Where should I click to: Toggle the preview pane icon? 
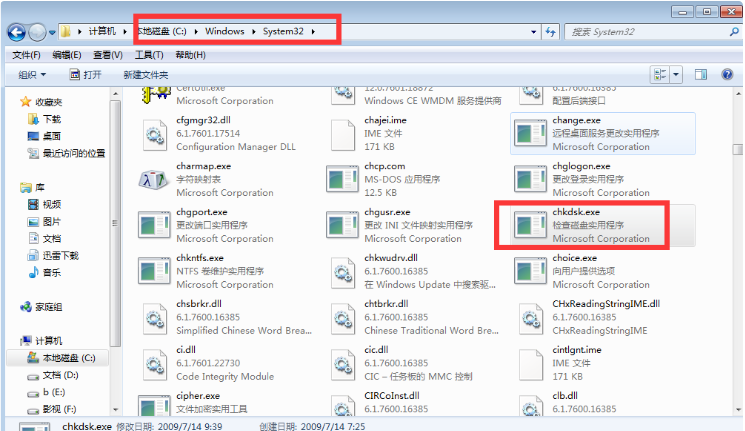tap(701, 75)
